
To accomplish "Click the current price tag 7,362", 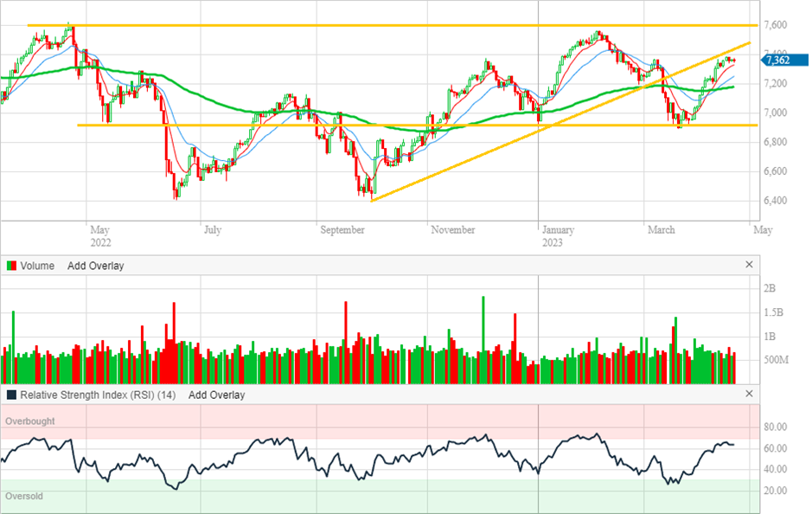I will click(x=777, y=60).
